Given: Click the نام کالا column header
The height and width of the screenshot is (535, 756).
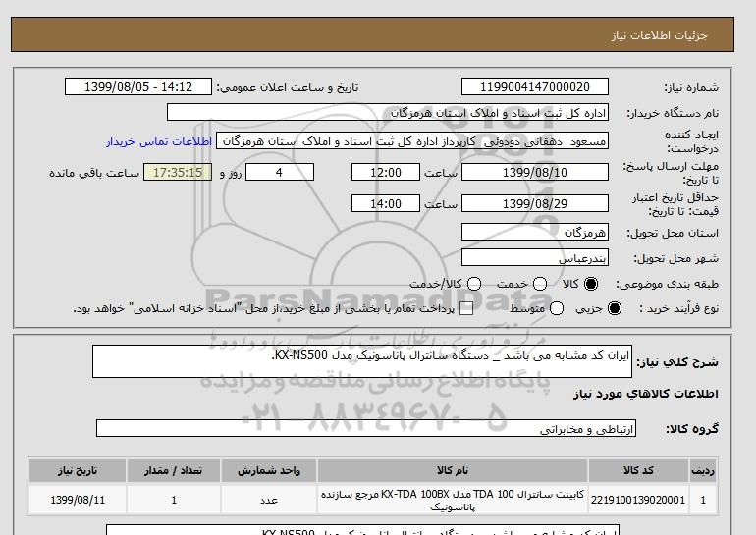Looking at the screenshot, I should click(x=453, y=471).
